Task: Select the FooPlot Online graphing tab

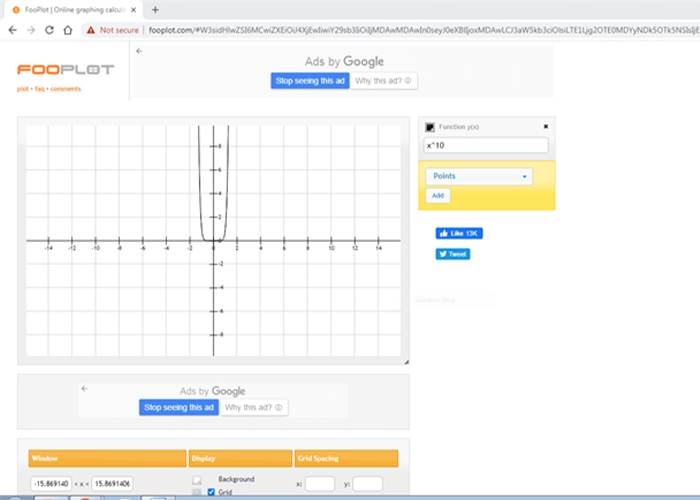Action: [74, 10]
